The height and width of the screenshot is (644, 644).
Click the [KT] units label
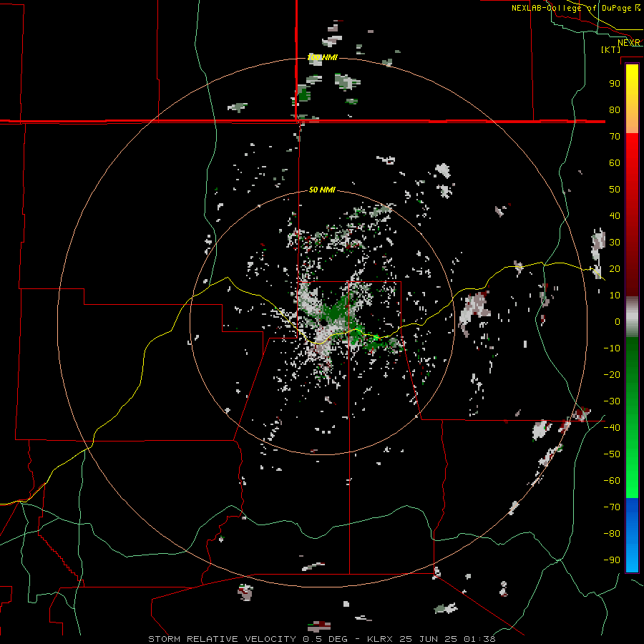[611, 49]
